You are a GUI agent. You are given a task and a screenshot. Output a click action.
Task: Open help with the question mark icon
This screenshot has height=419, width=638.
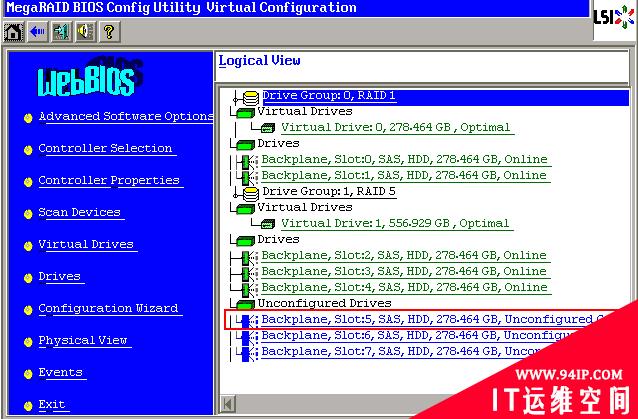tap(109, 32)
